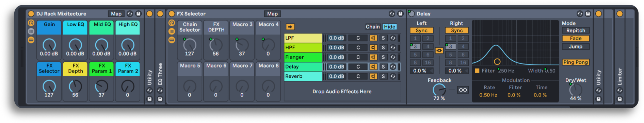Image resolution: width=644 pixels, height=123 pixels.
Task: Toggle the Limiter device activator
Action: point(619,14)
